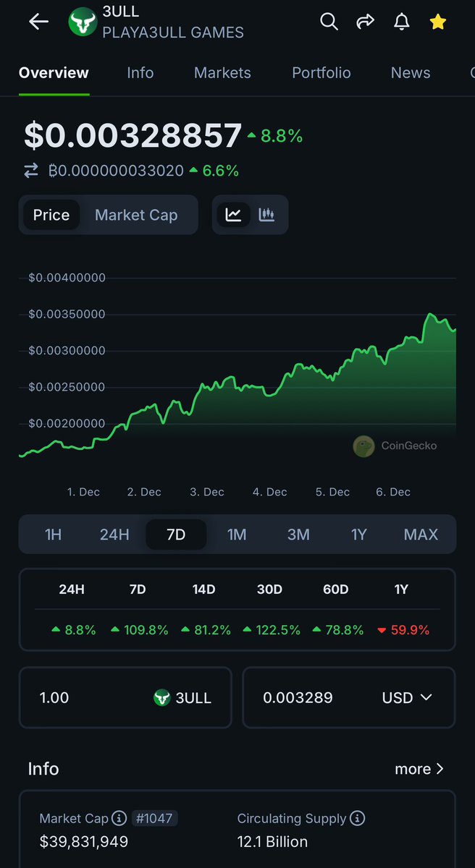This screenshot has width=475, height=868.
Task: Select the 7D time range
Action: coord(176,535)
